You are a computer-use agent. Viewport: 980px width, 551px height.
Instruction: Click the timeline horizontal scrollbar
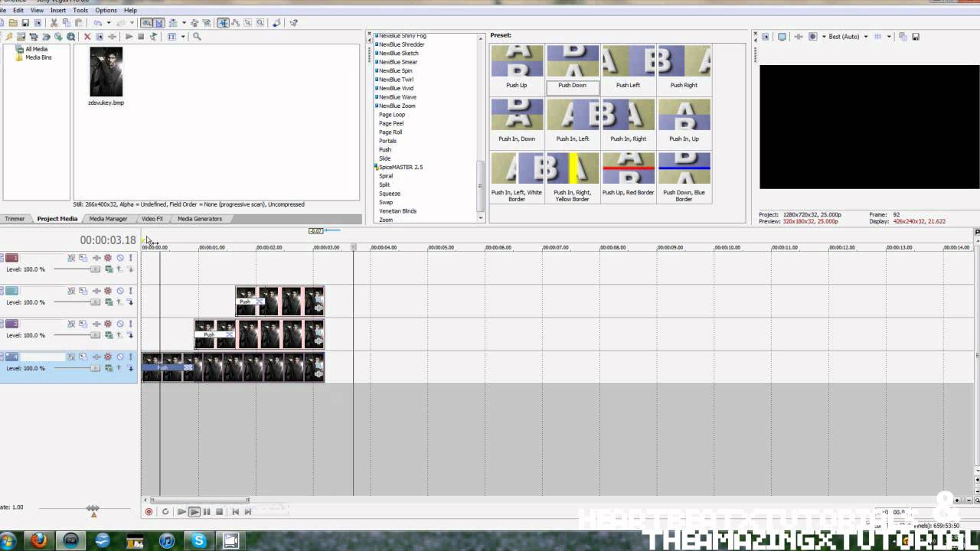point(201,500)
